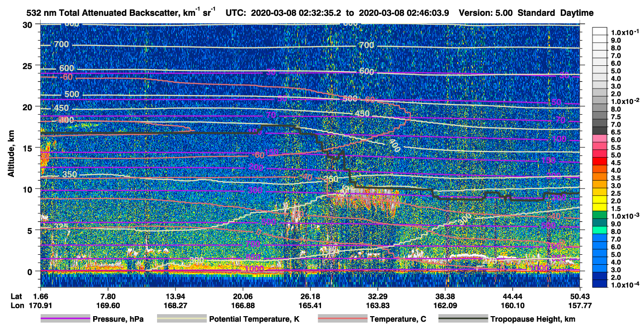Click longitude value '157.77'

pyautogui.click(x=580, y=305)
